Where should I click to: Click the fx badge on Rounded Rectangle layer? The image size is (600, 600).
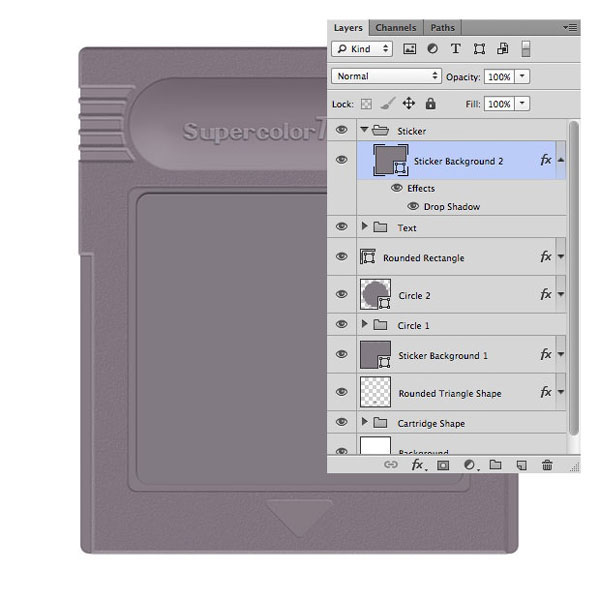click(x=546, y=256)
